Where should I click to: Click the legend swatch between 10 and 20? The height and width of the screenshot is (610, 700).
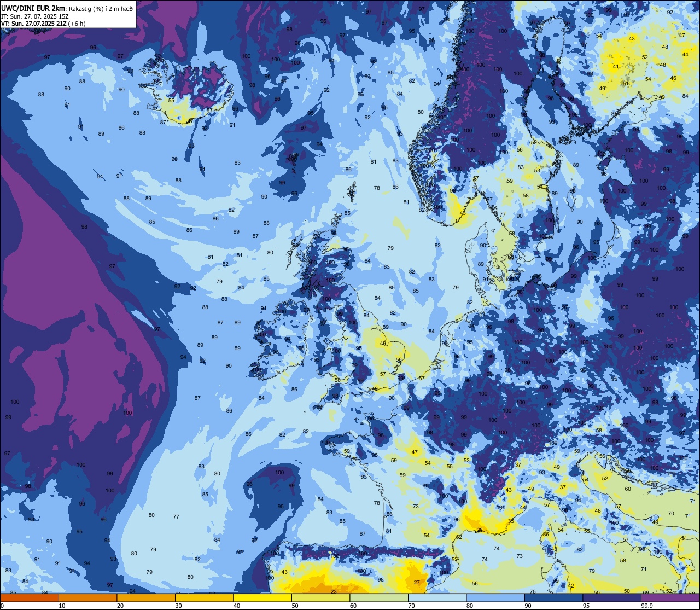[87, 597]
